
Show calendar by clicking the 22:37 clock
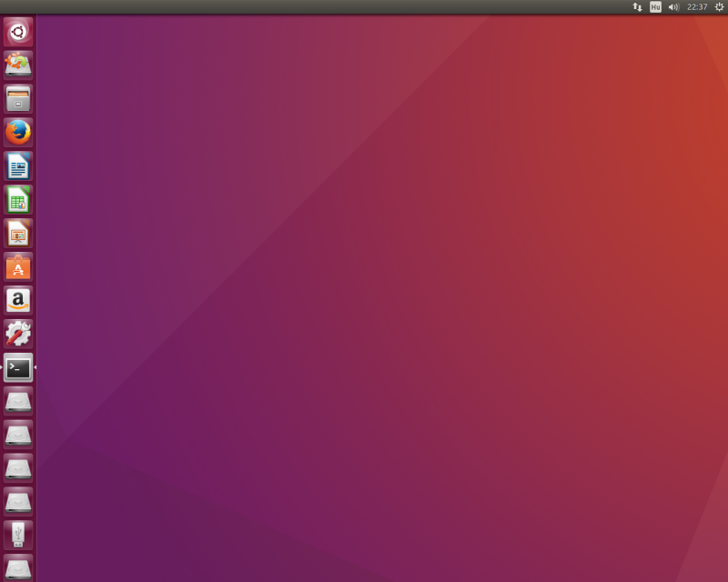[697, 6]
